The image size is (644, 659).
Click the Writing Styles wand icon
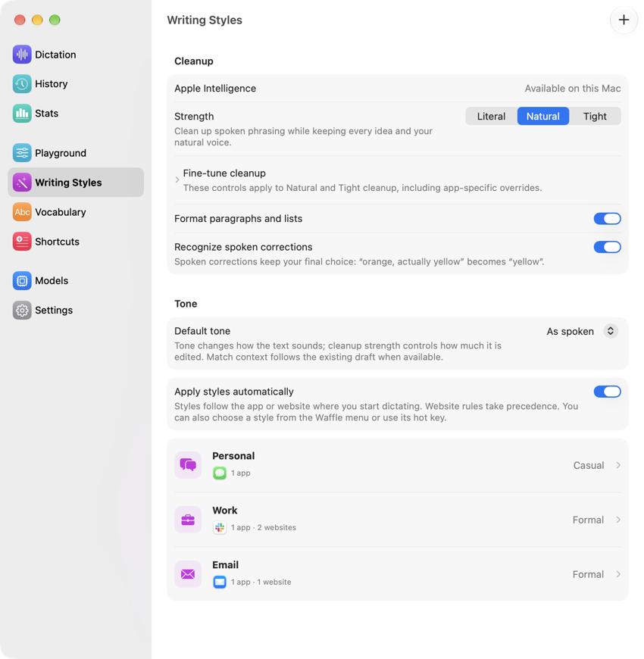point(22,183)
